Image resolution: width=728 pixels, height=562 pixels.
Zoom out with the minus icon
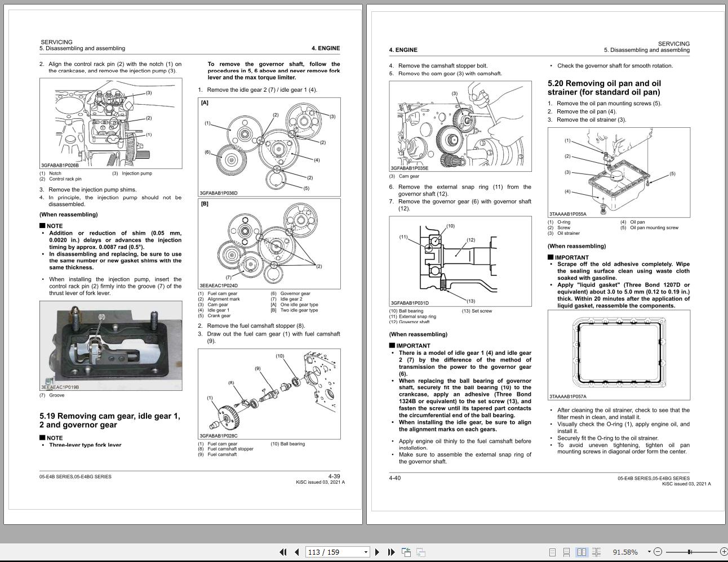tap(658, 551)
